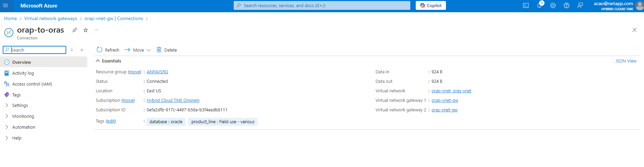Pin orap-to-oras to dashboard
This screenshot has width=644, height=167.
tap(75, 30)
